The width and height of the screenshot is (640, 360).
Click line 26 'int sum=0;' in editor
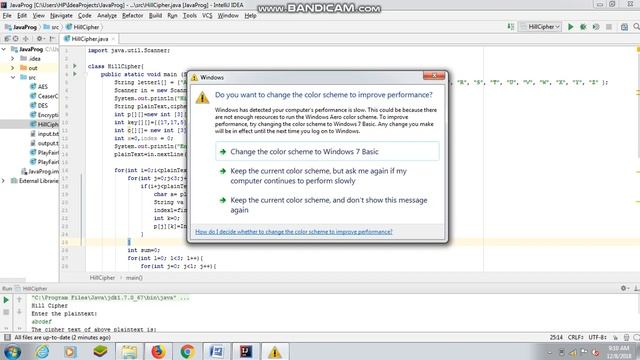tap(144, 250)
